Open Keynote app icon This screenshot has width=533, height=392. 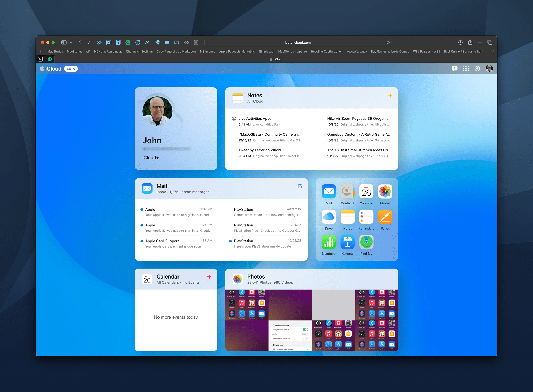coord(347,242)
